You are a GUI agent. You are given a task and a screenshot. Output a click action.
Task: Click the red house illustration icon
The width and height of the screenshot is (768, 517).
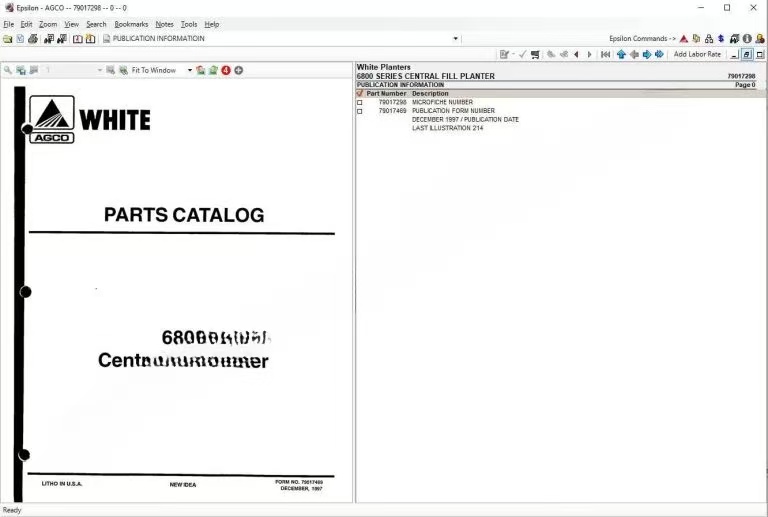(x=200, y=70)
